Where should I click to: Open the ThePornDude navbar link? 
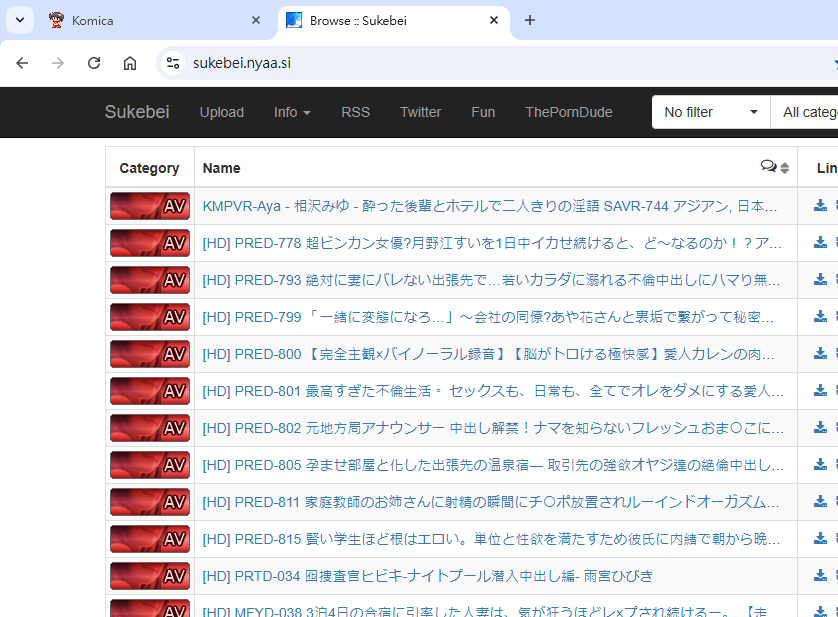[569, 112]
